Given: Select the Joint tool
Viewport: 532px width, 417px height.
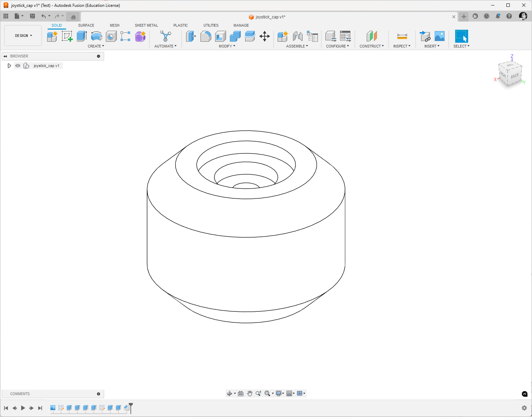Looking at the screenshot, I should click(x=298, y=36).
